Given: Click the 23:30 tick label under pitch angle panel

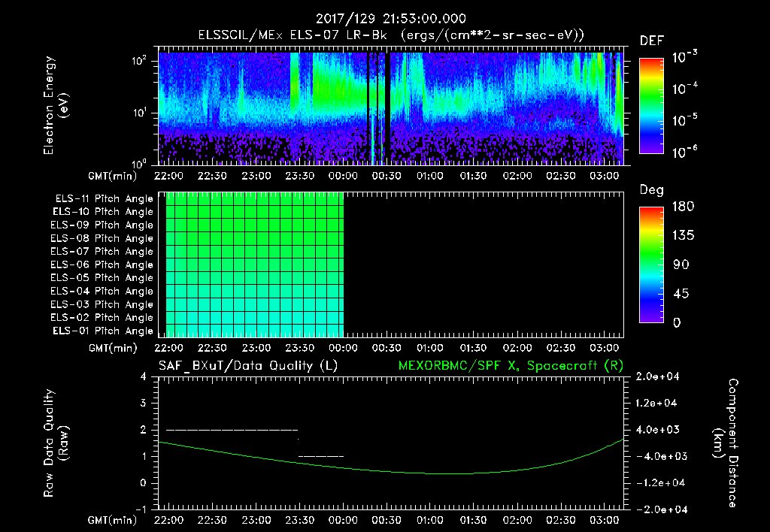Looking at the screenshot, I should coord(299,349).
